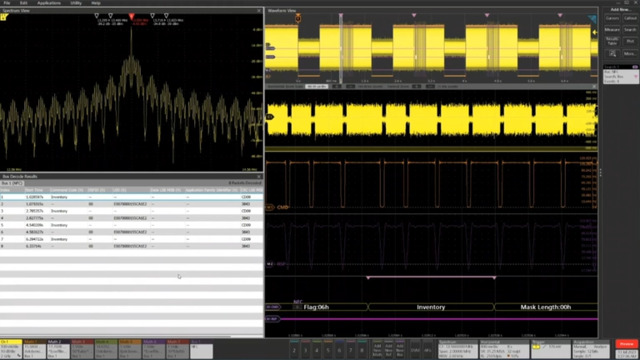Click the Inventory decode field
Viewport: 640px width, 360px height.
tap(431, 307)
